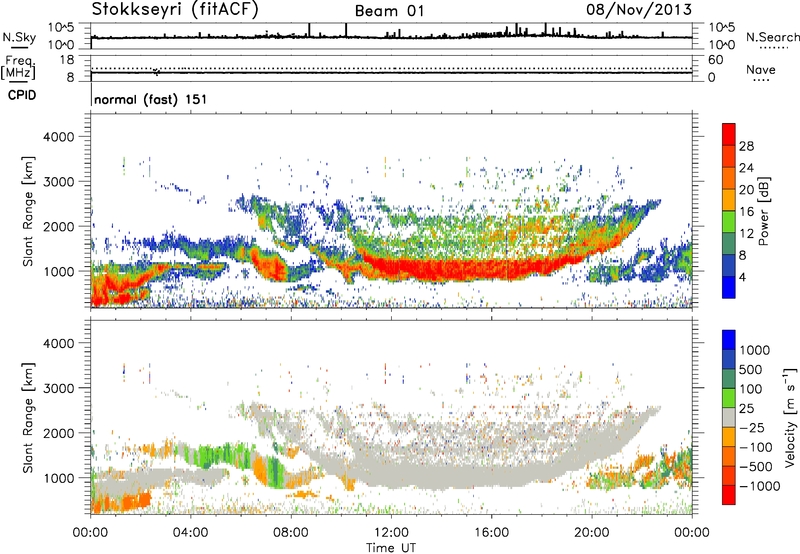This screenshot has height=554, width=800.
Task: Click 'Slant Range [km]' label of power panel
Action: tap(28, 211)
